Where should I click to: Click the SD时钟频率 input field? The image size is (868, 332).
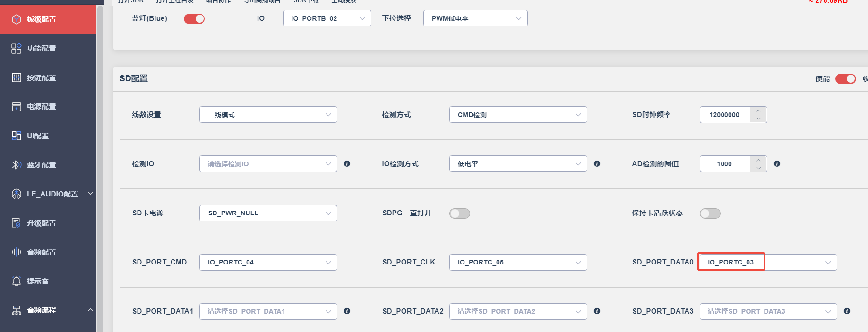(x=725, y=115)
